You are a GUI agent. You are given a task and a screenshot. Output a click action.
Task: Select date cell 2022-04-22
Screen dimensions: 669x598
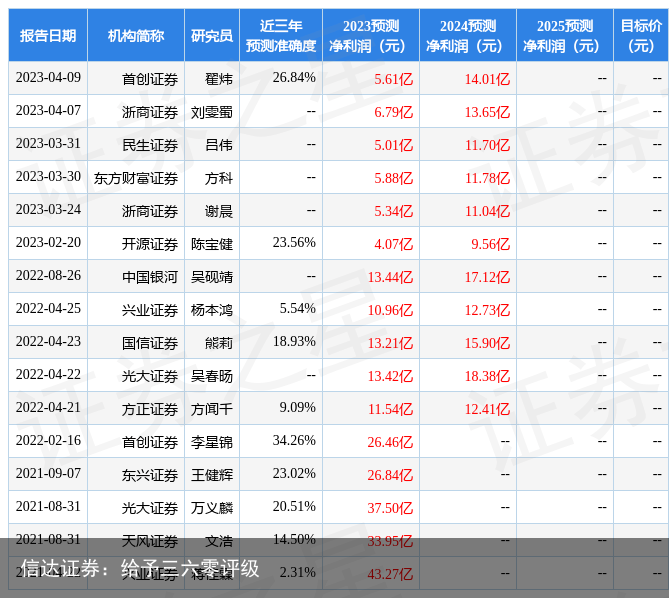tap(48, 374)
